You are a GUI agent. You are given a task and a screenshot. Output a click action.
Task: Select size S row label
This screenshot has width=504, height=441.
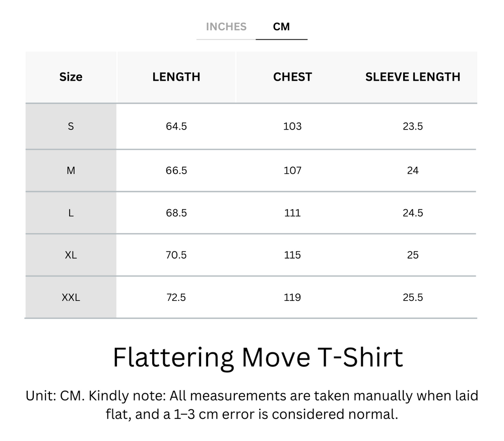[71, 126]
